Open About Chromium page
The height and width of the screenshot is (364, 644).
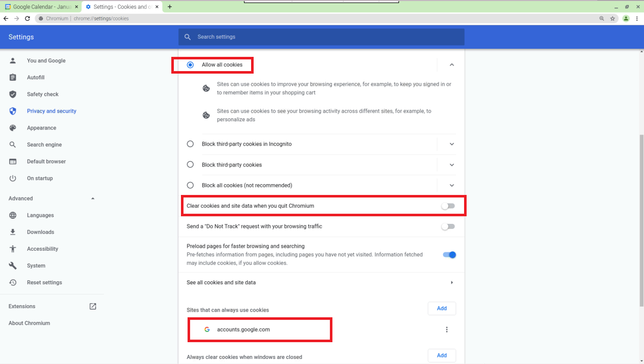pyautogui.click(x=29, y=323)
